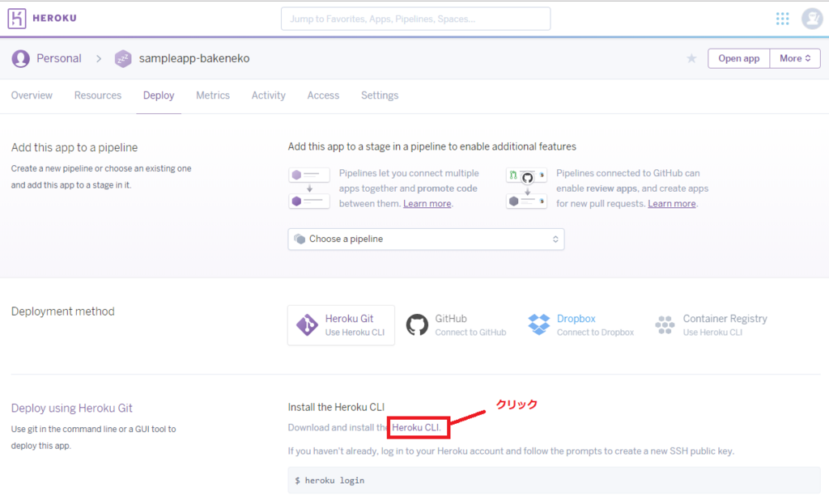The image size is (829, 504).
Task: Click the Personal account avatar icon
Action: pos(20,58)
